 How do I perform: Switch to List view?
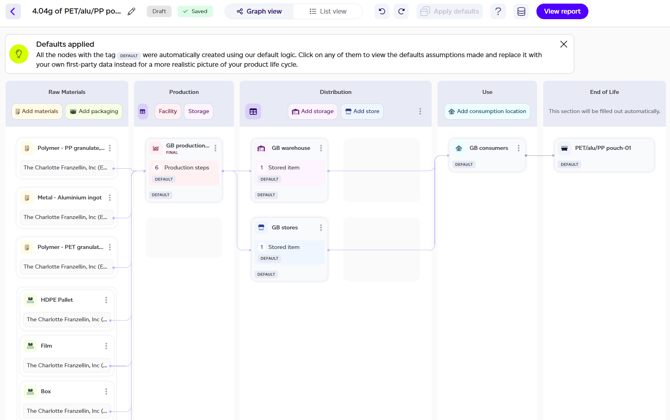coord(328,12)
